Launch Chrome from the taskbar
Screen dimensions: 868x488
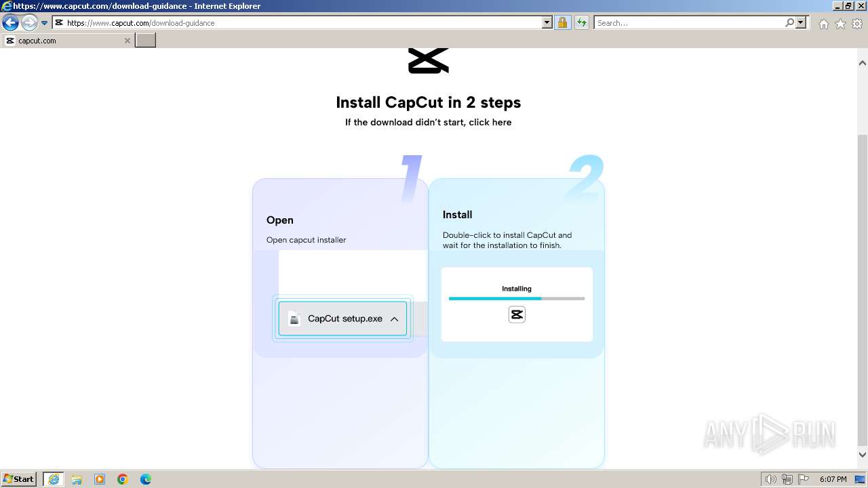click(123, 479)
